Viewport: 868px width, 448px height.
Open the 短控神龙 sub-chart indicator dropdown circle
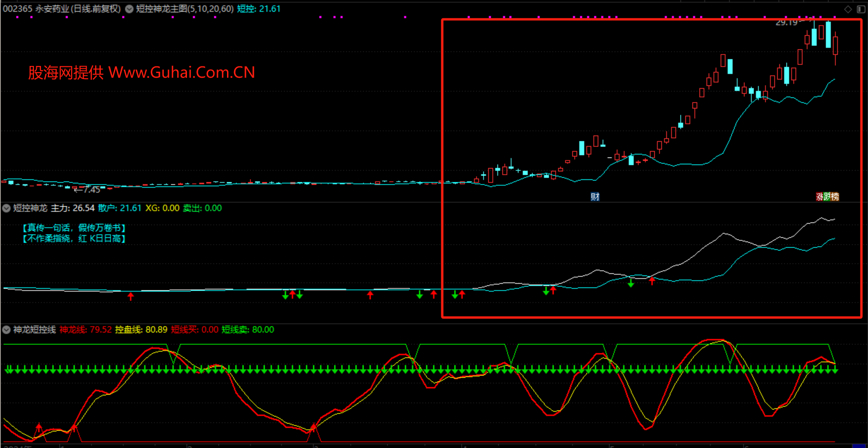coord(7,208)
